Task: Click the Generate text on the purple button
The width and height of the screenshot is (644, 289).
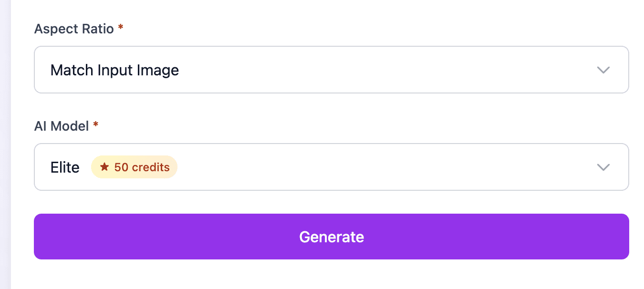Action: pyautogui.click(x=332, y=237)
